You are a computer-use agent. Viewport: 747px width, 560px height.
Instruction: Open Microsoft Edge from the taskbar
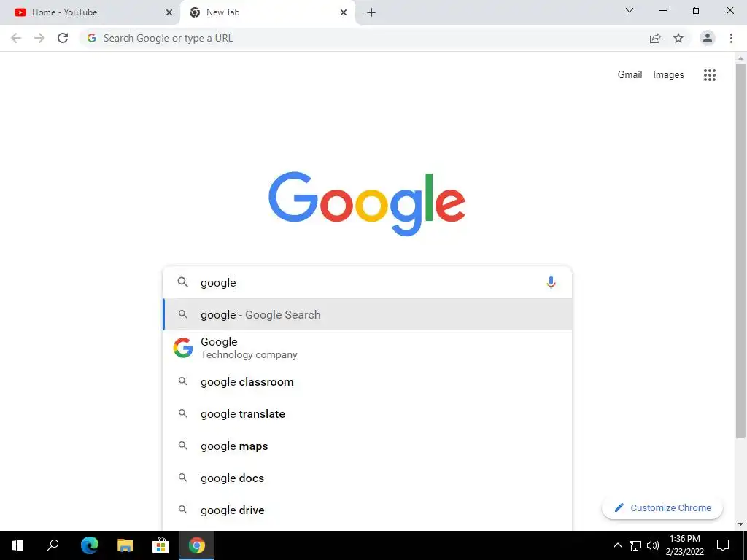click(x=89, y=545)
